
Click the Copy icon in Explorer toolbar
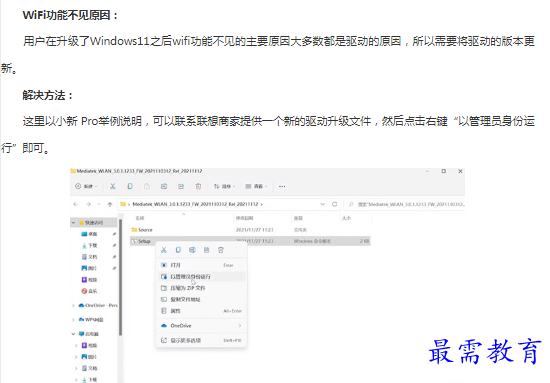click(x=130, y=186)
